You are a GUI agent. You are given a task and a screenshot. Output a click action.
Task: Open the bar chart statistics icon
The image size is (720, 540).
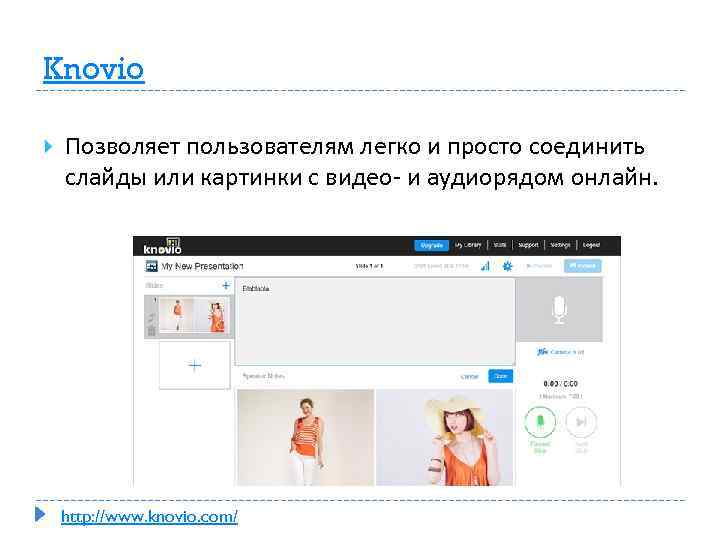tap(485, 266)
